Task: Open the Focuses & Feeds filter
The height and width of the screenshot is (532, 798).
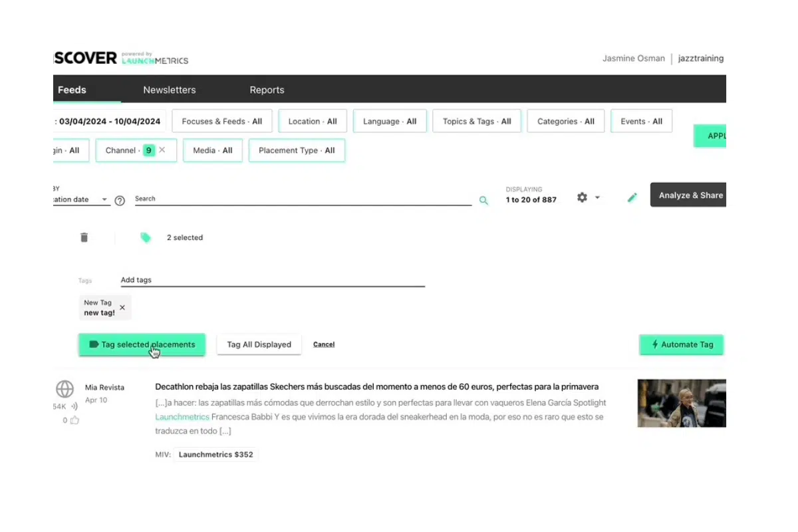Action: [x=221, y=122]
